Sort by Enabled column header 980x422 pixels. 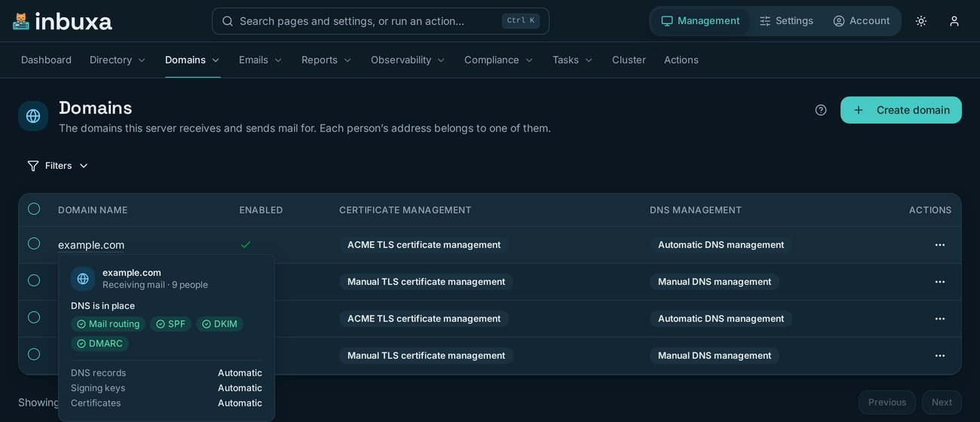pyautogui.click(x=261, y=210)
